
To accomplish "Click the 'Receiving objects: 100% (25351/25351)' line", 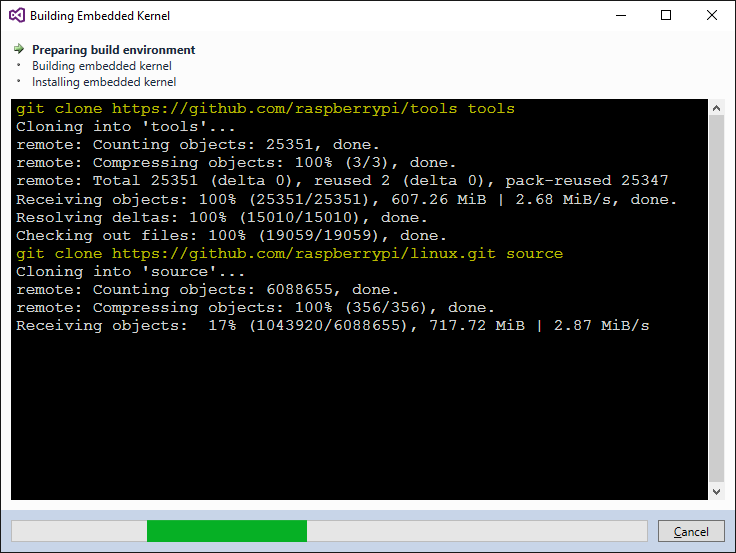I will (x=346, y=200).
